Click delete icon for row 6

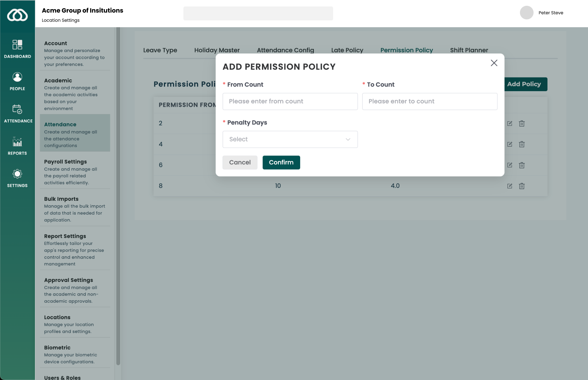coord(522,165)
